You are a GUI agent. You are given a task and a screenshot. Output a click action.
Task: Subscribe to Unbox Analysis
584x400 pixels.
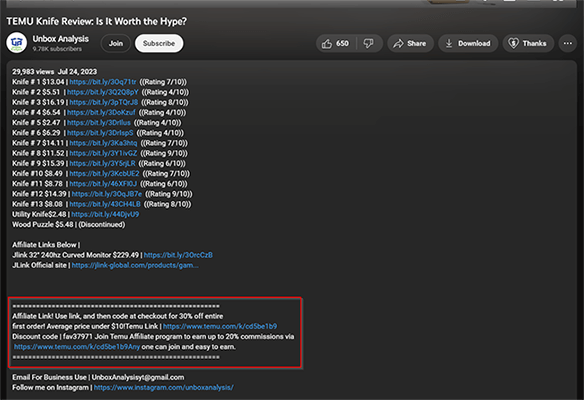(159, 44)
